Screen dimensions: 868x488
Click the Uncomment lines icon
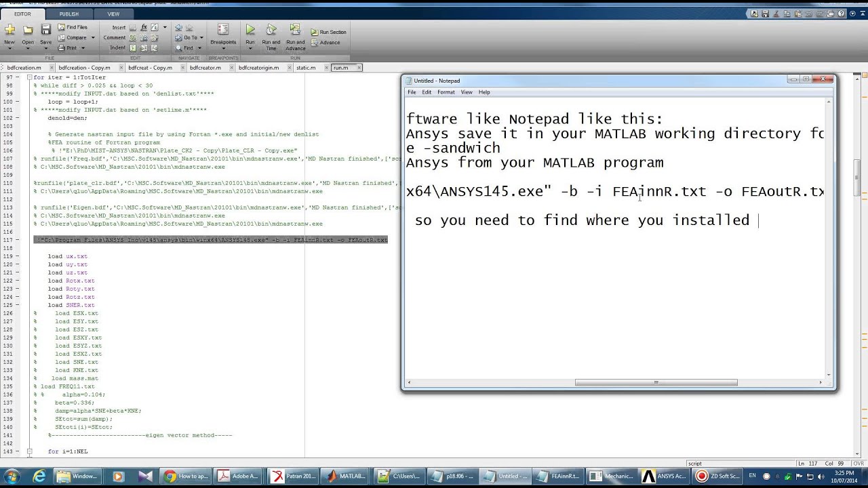[x=143, y=37]
